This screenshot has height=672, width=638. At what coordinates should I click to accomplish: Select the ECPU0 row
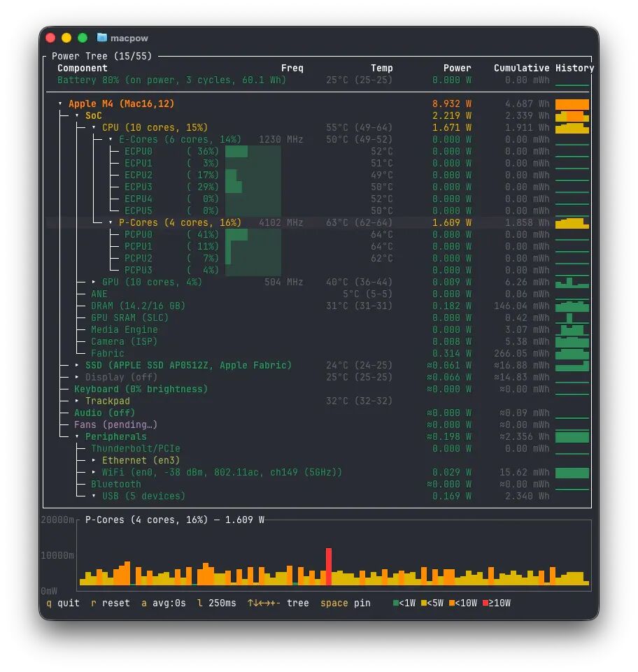click(318, 151)
